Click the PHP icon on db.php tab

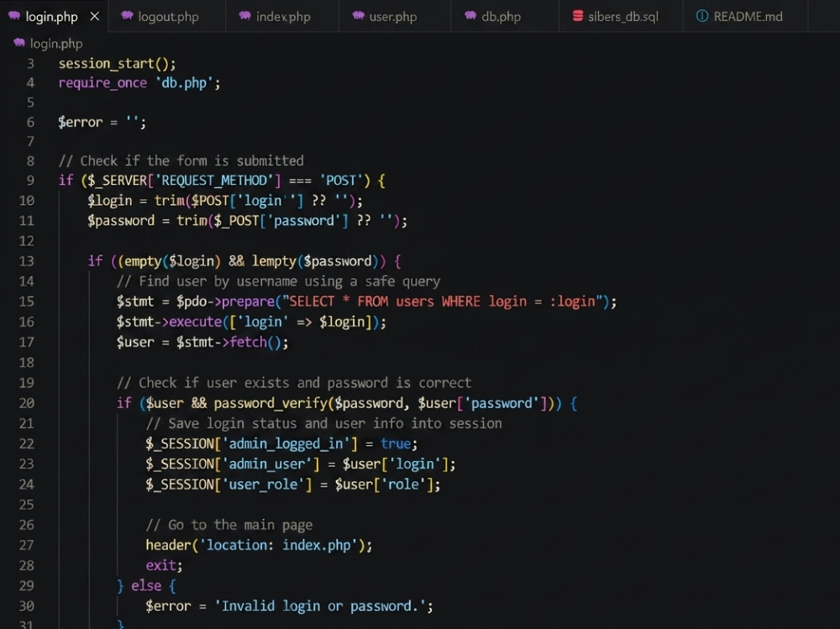click(470, 16)
